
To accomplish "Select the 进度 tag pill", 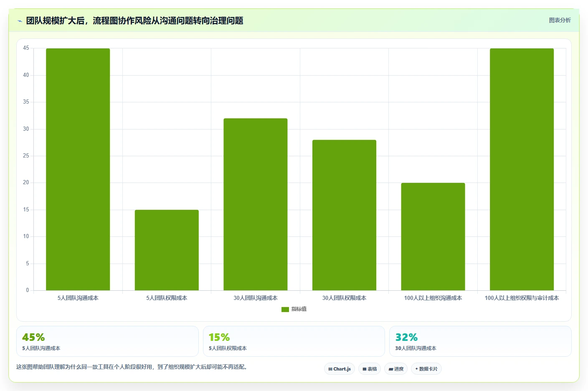I will pyautogui.click(x=396, y=369).
